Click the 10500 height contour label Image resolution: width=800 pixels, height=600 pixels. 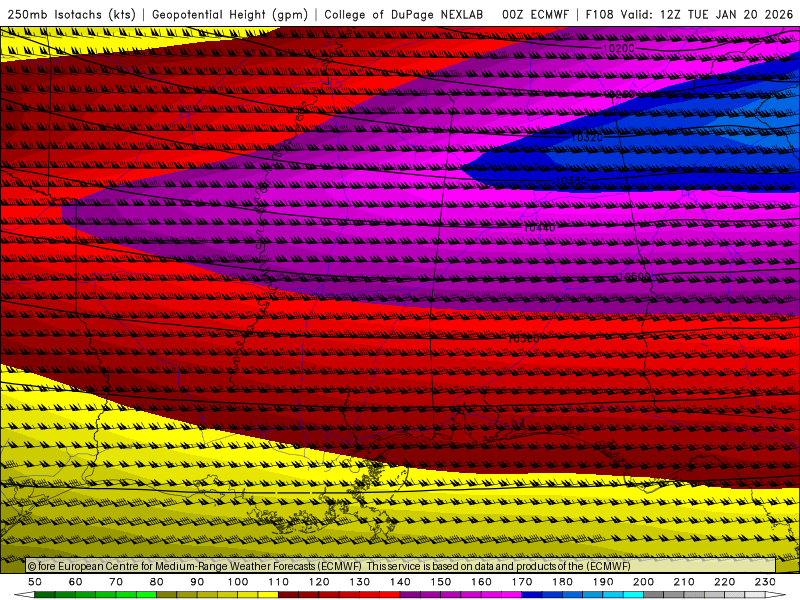point(635,277)
